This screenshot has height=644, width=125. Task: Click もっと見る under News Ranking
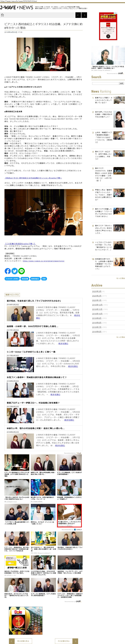coord(121,278)
